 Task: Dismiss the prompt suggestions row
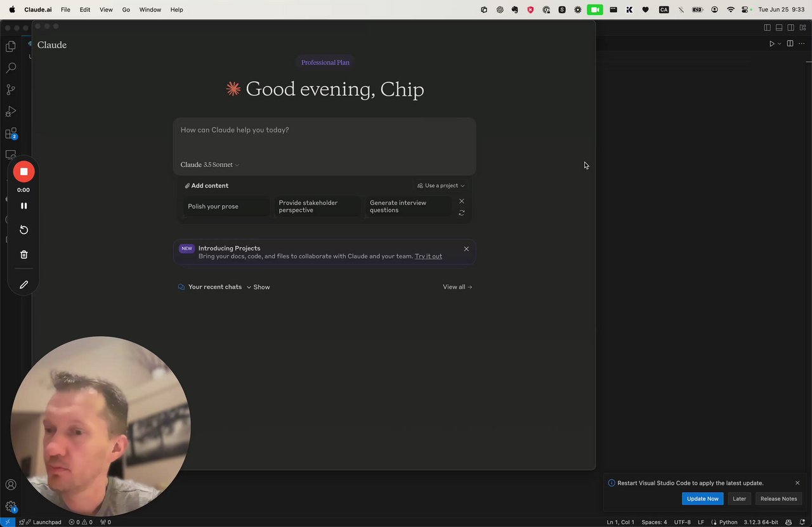pos(462,201)
